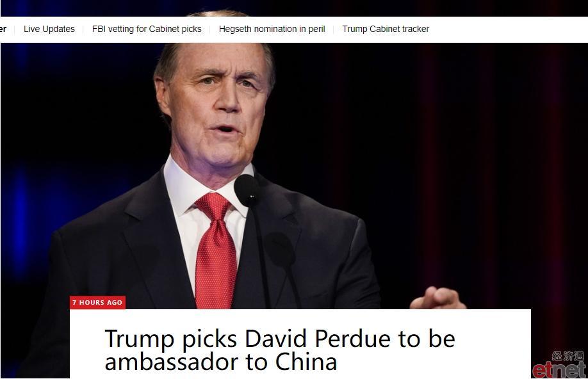Go to Trump Cabinet tracker

click(x=386, y=29)
